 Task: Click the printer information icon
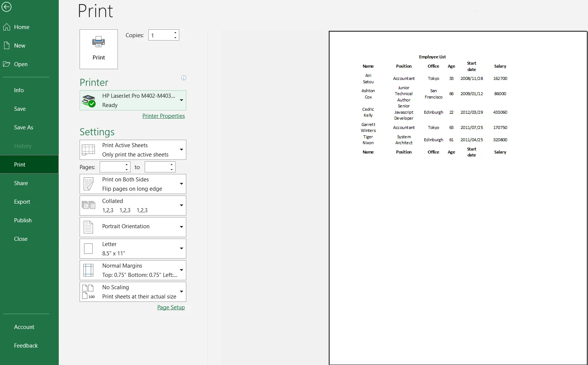tap(184, 78)
